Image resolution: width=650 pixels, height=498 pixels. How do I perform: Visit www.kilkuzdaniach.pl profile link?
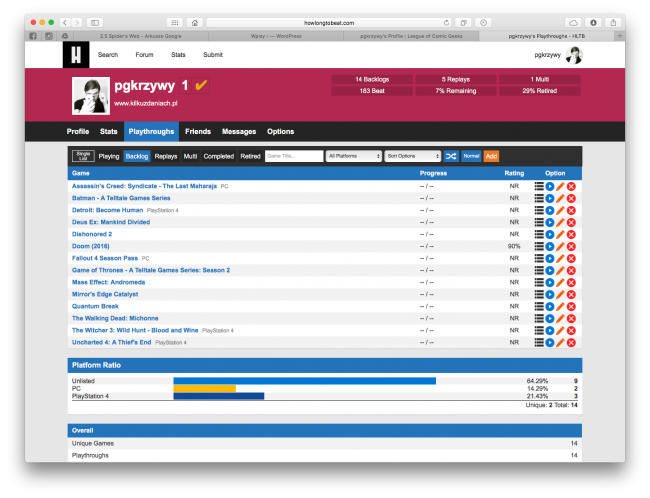click(x=146, y=103)
